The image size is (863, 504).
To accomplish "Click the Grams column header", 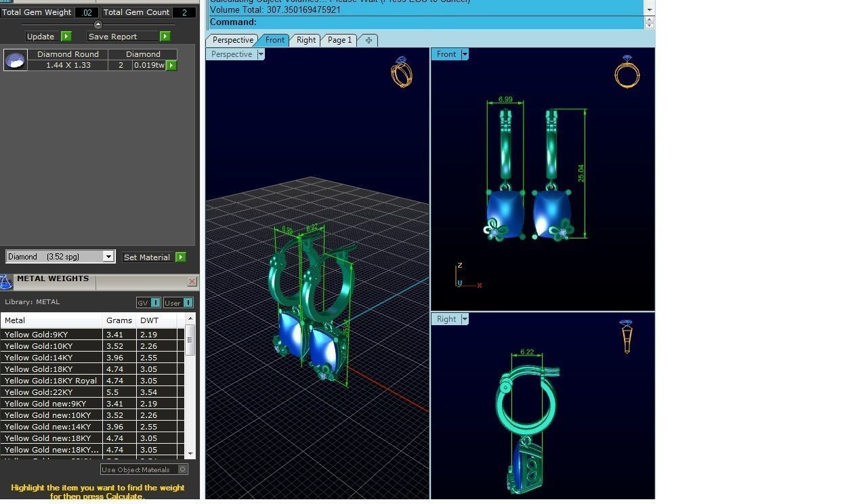I will (120, 320).
